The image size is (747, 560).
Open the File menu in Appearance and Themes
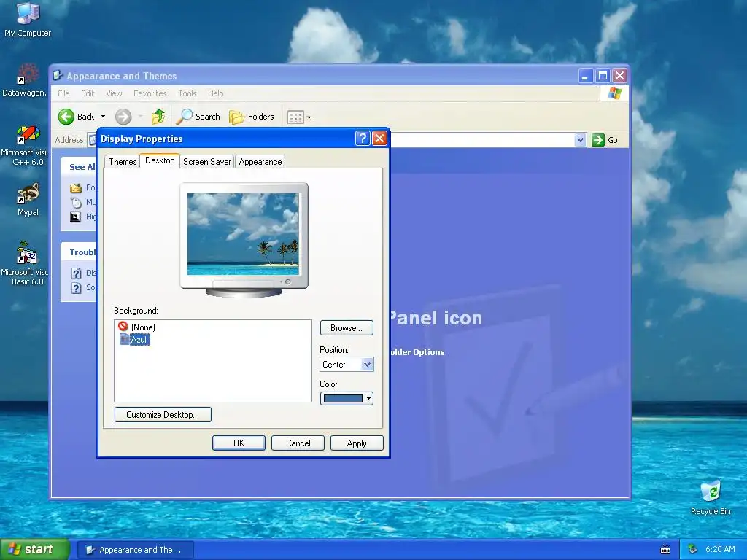(x=63, y=93)
